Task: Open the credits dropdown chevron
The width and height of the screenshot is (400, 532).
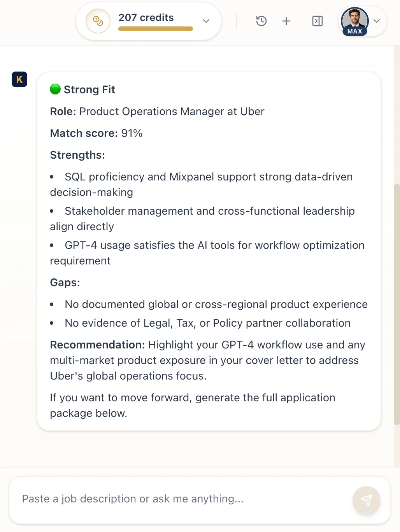Action: pos(206,21)
